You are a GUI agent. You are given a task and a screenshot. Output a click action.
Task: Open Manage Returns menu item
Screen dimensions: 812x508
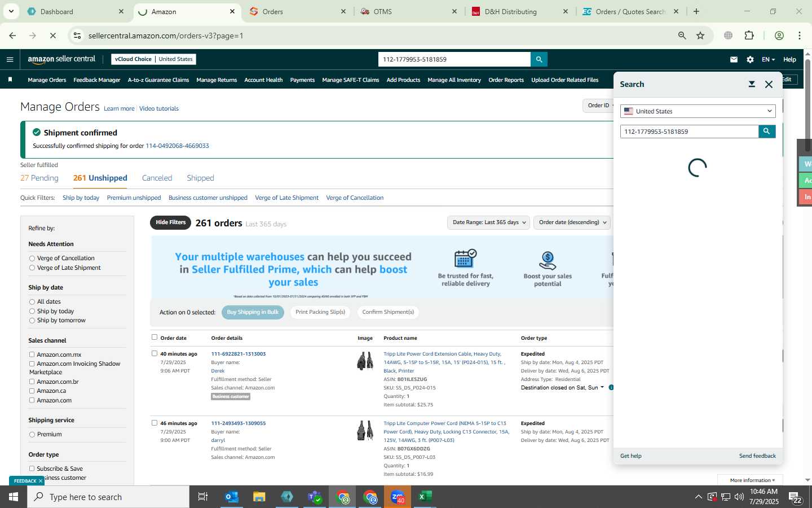tap(217, 80)
